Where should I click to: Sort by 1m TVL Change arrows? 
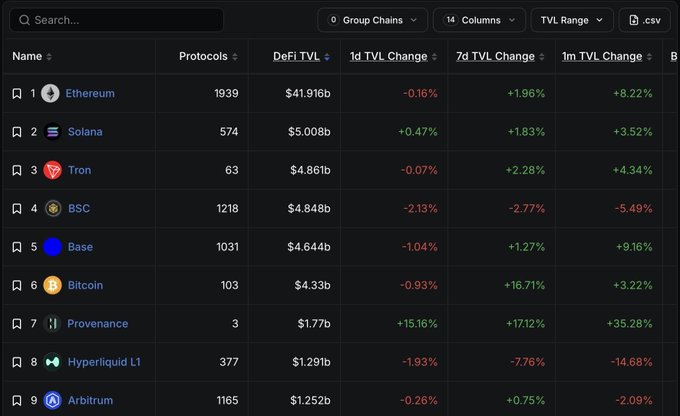pos(649,57)
